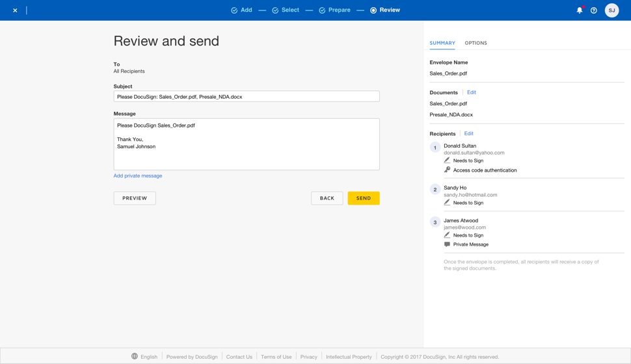Click the Review step circle icon
631x364 pixels.
click(373, 10)
